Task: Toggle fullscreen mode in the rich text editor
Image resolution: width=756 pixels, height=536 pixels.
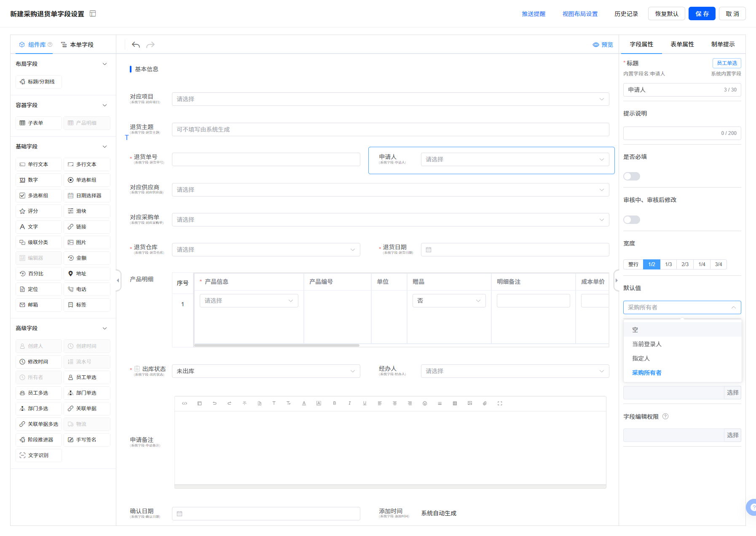Action: pyautogui.click(x=500, y=404)
